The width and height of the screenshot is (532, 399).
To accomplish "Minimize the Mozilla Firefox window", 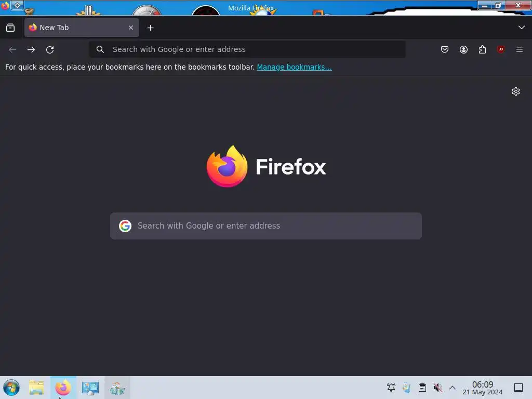I will click(x=485, y=5).
